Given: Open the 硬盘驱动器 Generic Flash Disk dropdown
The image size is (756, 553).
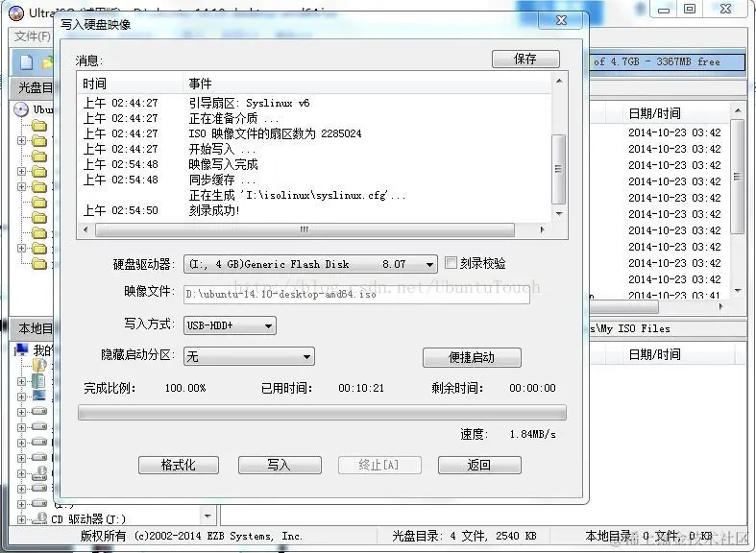Looking at the screenshot, I should coord(310,264).
